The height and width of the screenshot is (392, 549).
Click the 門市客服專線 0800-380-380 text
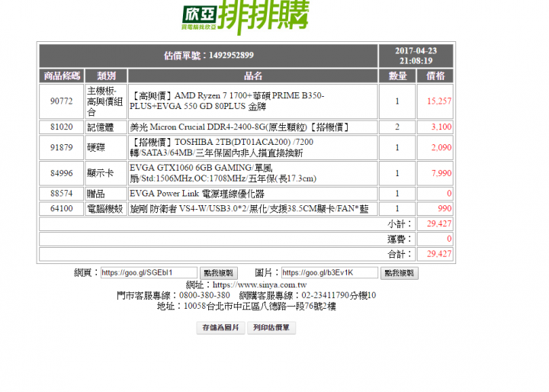pos(173,296)
